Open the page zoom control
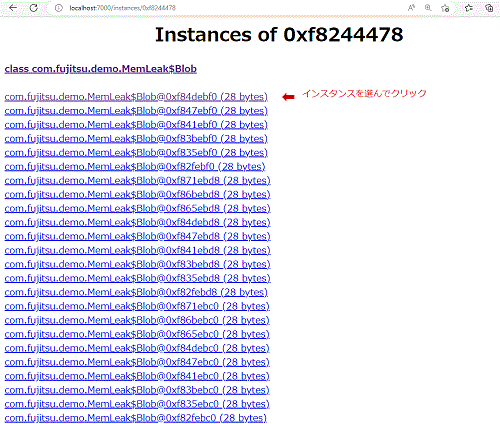Viewport: 500px width, 424px height. click(x=428, y=8)
